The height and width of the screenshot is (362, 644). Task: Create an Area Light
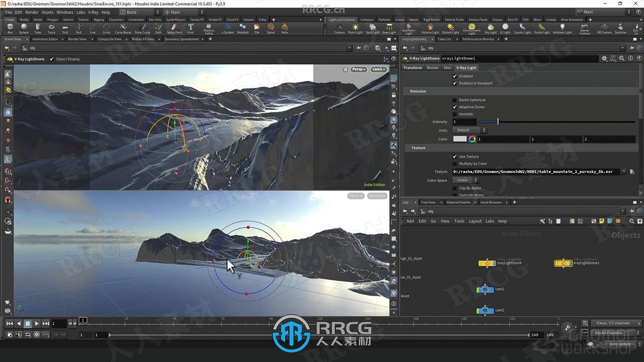389,29
